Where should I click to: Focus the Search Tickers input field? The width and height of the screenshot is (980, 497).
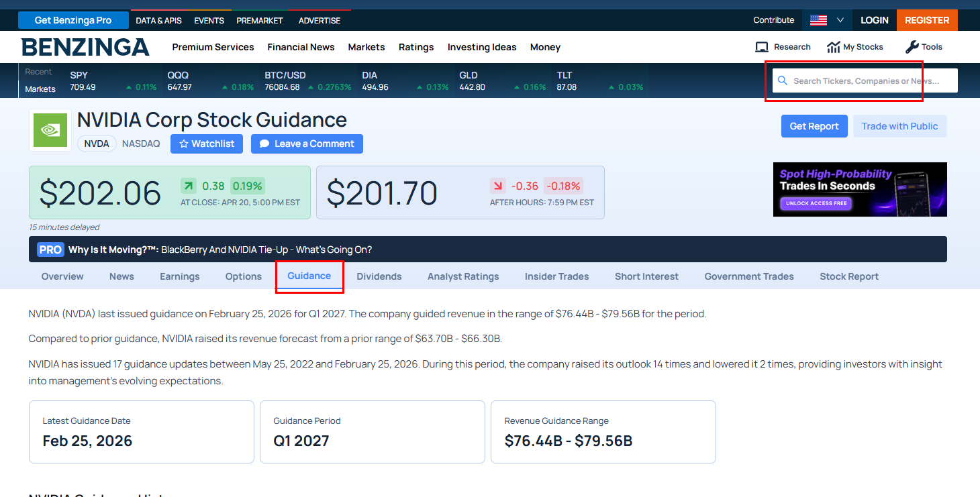pyautogui.click(x=865, y=80)
